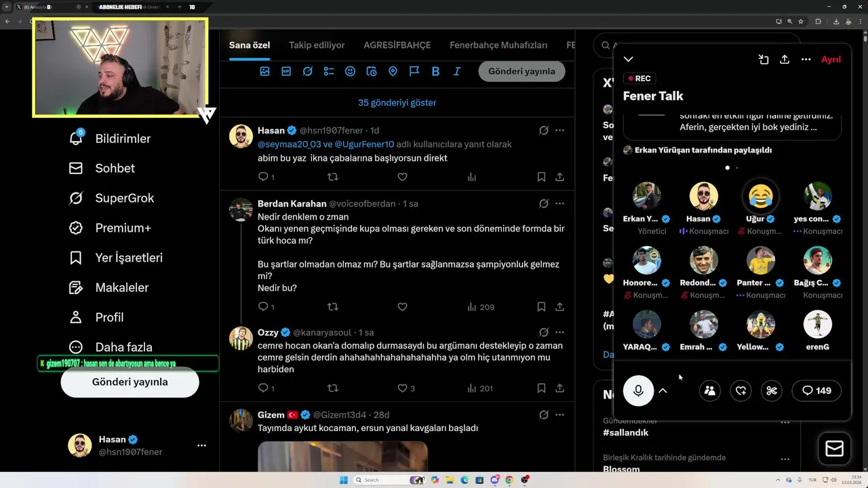Click the Grok enhance icon in composer toolbar
Viewport: 868px width, 488px height.
[307, 71]
